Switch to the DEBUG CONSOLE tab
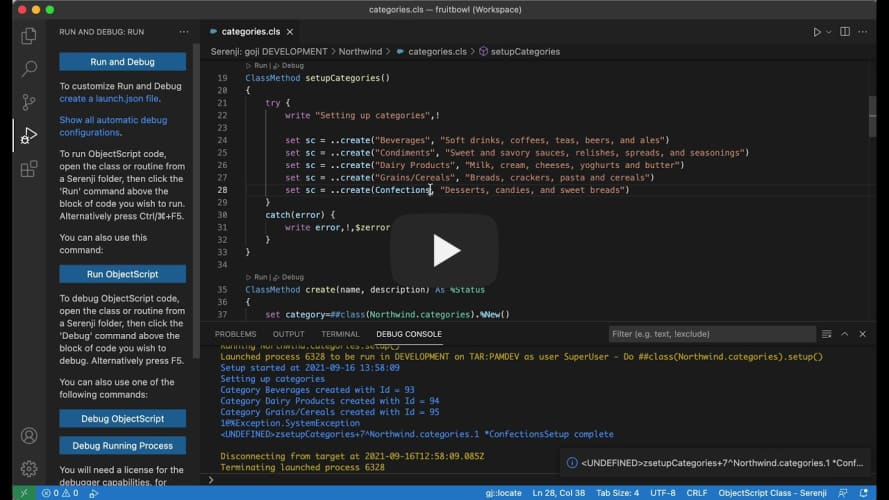The width and height of the screenshot is (889, 500). (409, 334)
